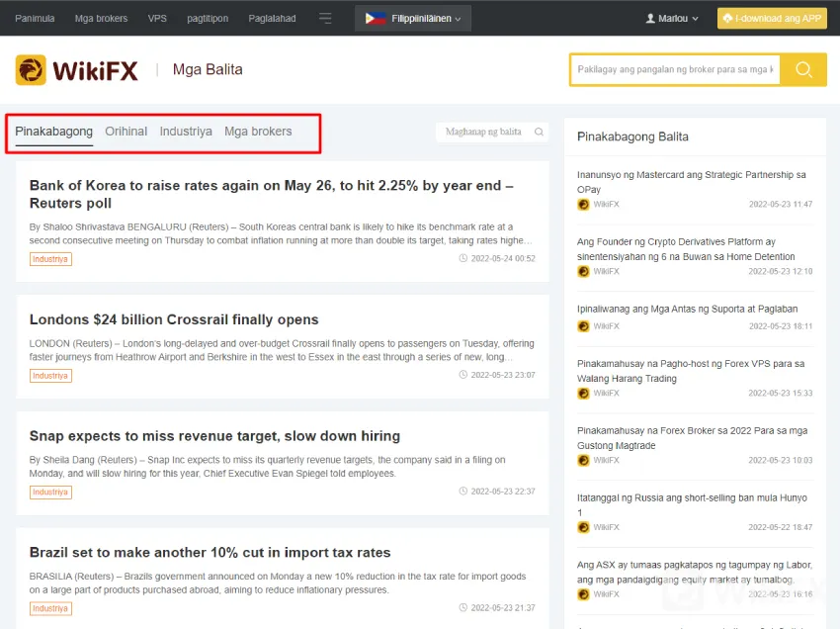Click Bank of Korea article summary text

pos(281,233)
